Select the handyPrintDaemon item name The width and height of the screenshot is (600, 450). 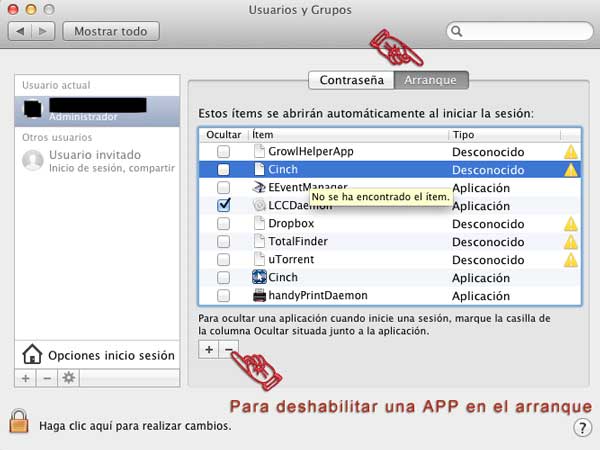pyautogui.click(x=318, y=295)
